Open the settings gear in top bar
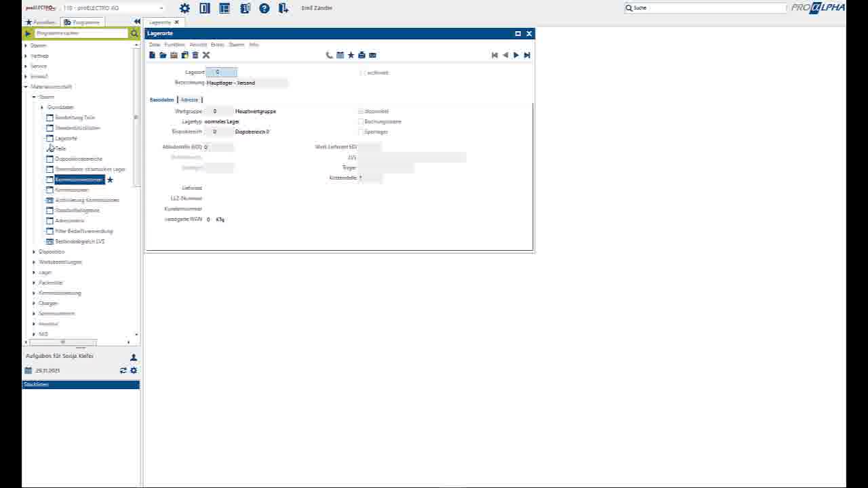The image size is (868, 488). pos(184,8)
